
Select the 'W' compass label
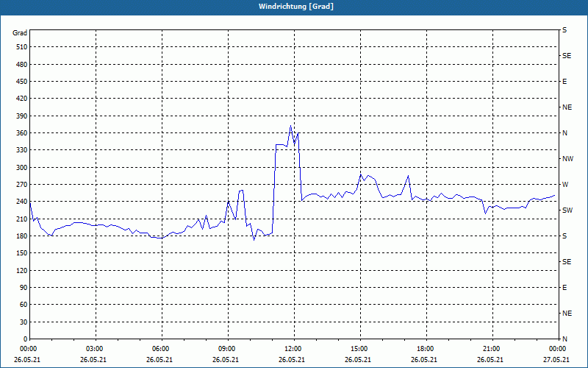click(x=565, y=185)
